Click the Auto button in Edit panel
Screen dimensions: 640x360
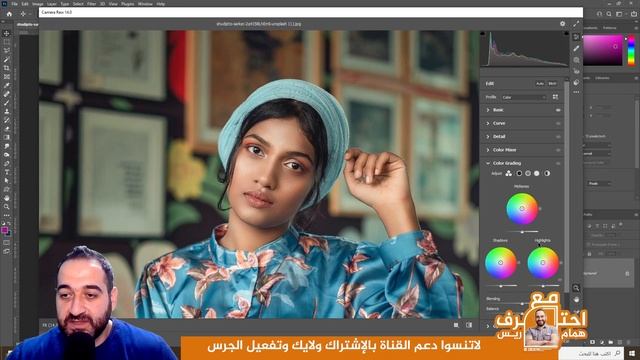pyautogui.click(x=540, y=84)
